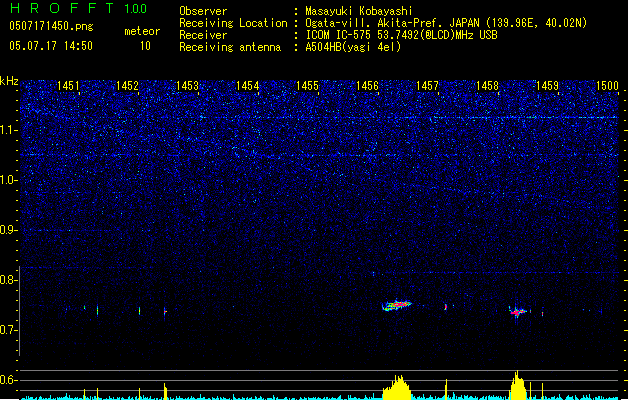Click the 0.7 kHz frequency label
Viewport: 629px width, 400px height.
8,330
